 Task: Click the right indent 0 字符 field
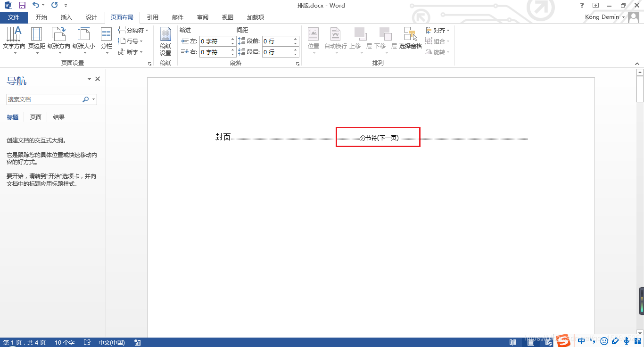[215, 52]
